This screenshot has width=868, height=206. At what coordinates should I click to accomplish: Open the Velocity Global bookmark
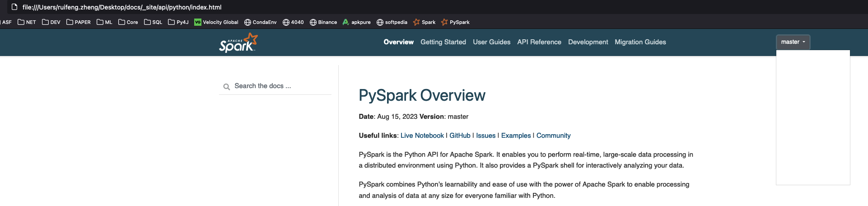(216, 22)
